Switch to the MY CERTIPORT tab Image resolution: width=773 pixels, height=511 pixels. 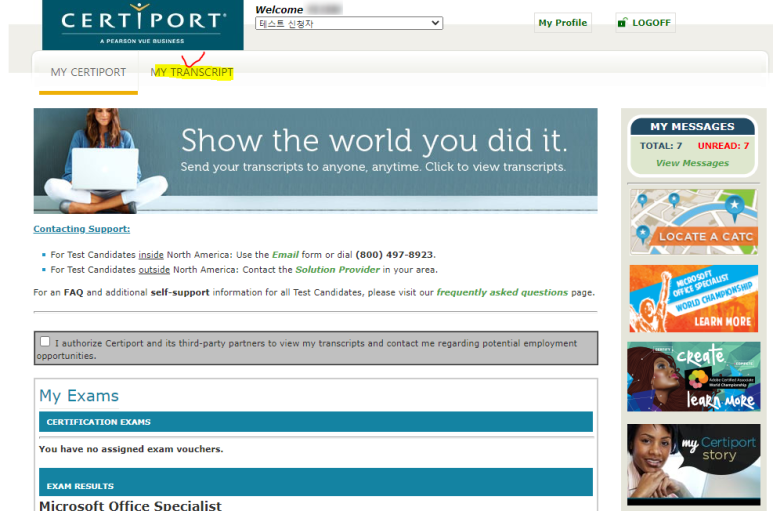[88, 72]
